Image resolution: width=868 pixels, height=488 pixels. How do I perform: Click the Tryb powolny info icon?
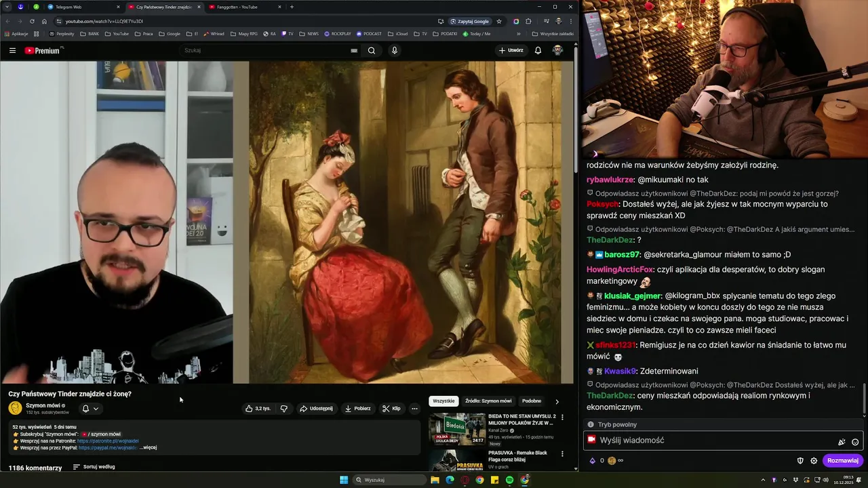click(591, 424)
